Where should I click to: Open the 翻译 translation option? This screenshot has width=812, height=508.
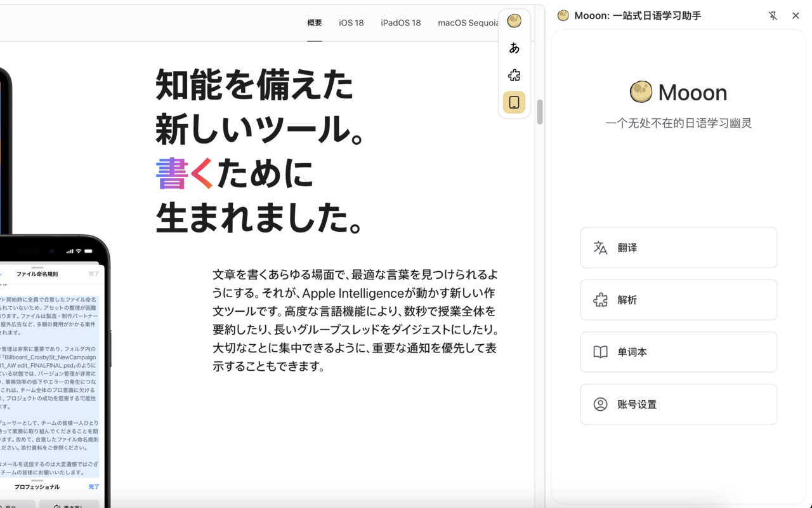pos(679,248)
